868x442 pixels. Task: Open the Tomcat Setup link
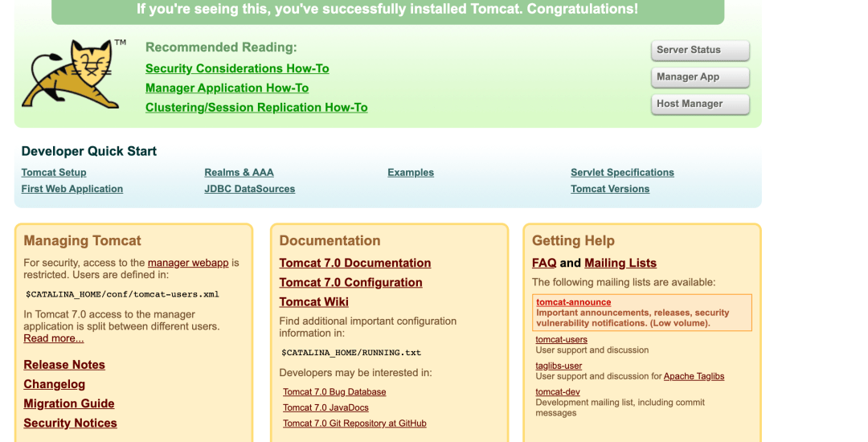click(x=54, y=173)
